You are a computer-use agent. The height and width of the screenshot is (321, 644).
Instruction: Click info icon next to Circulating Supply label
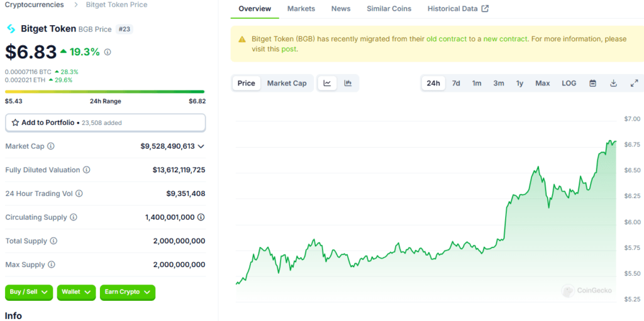tap(74, 217)
